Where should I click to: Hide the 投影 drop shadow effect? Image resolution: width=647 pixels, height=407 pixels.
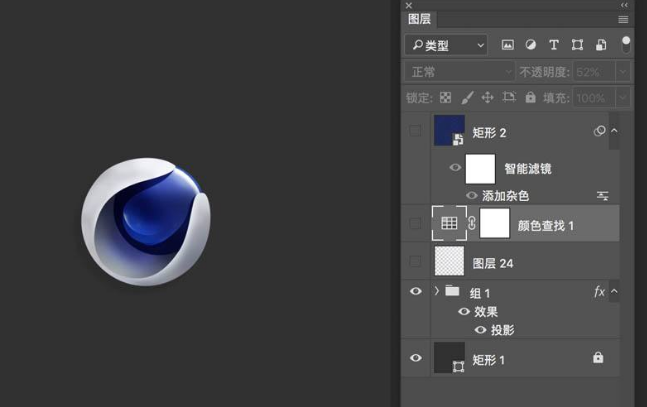pyautogui.click(x=480, y=330)
